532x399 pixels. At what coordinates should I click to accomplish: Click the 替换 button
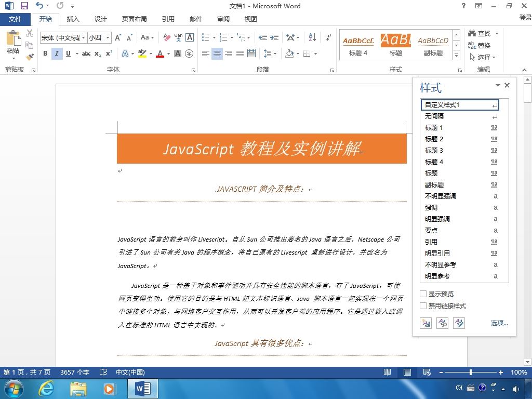479,46
